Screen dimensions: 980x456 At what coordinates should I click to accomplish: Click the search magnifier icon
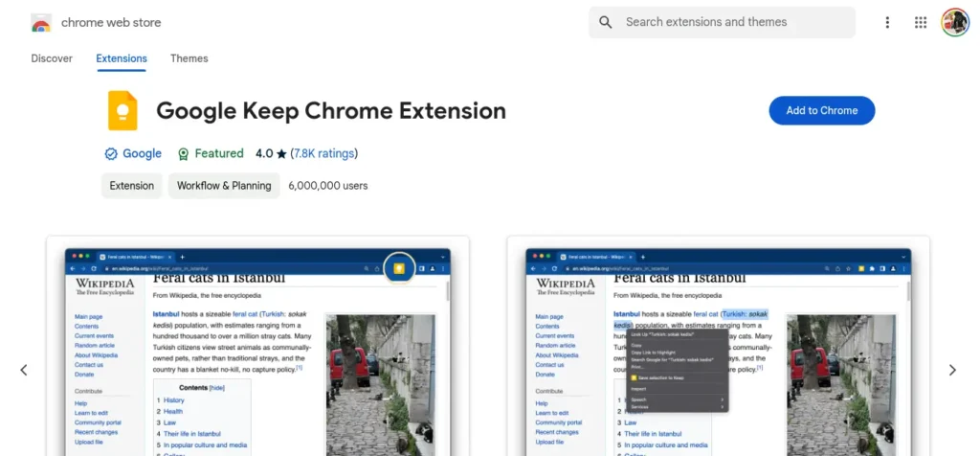coord(605,23)
